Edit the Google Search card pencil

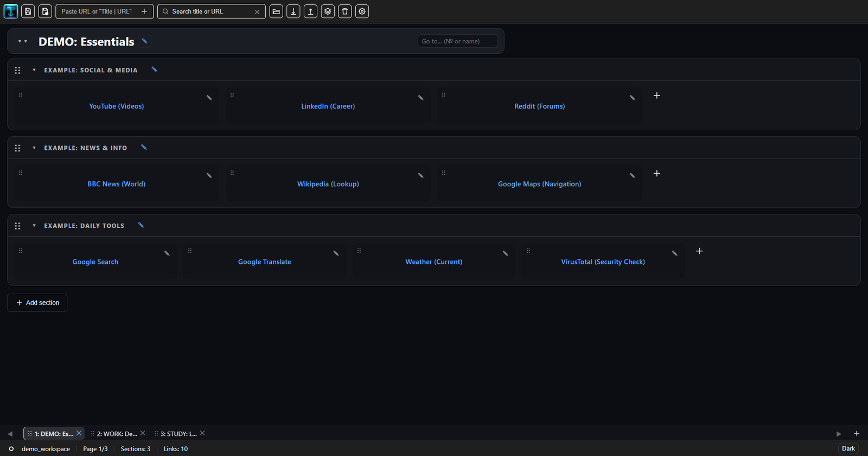pos(167,254)
